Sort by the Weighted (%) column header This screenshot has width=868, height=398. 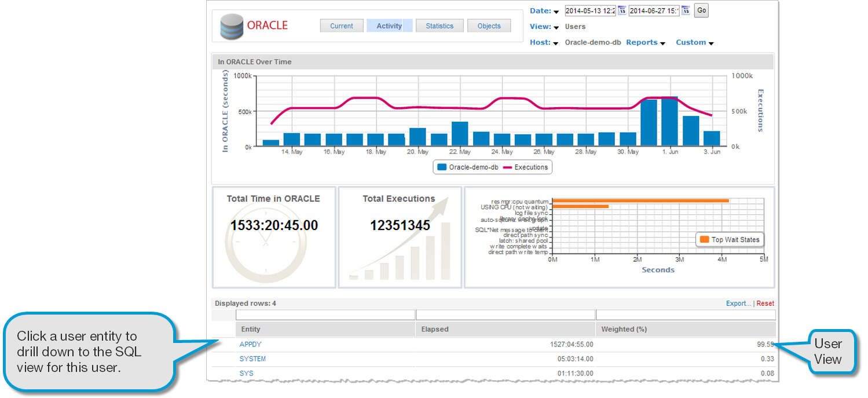[x=686, y=329]
